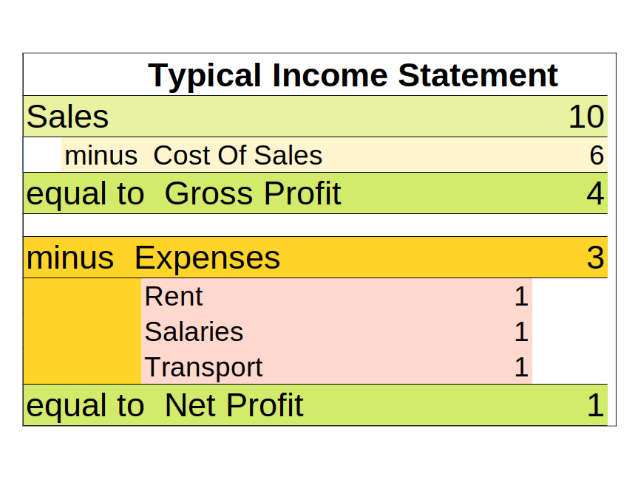The width and height of the screenshot is (640, 480).
Task: Select the Gross Profit label cell
Action: tap(184, 193)
